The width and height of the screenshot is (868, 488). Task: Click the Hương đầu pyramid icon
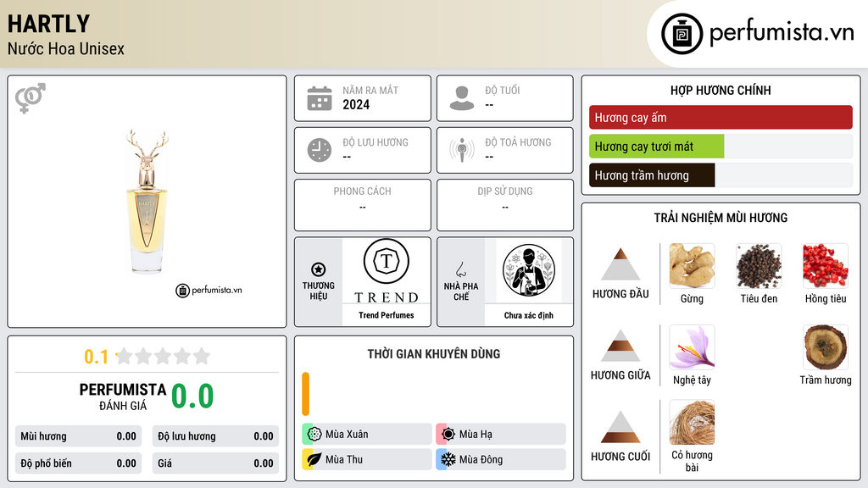(620, 264)
